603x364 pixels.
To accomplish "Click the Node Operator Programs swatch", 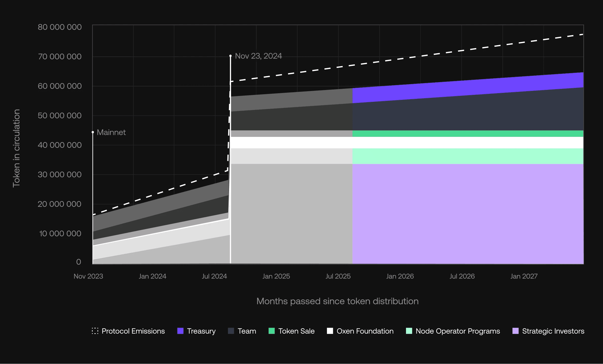I will click(409, 331).
